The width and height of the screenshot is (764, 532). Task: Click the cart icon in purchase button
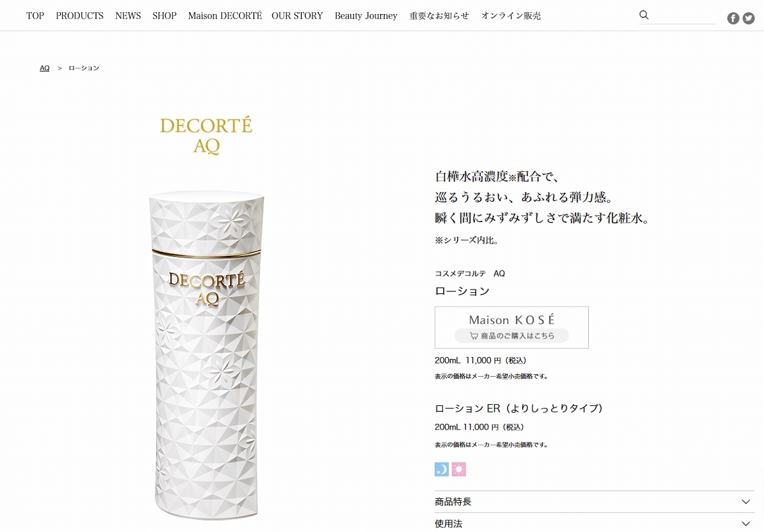pos(474,336)
